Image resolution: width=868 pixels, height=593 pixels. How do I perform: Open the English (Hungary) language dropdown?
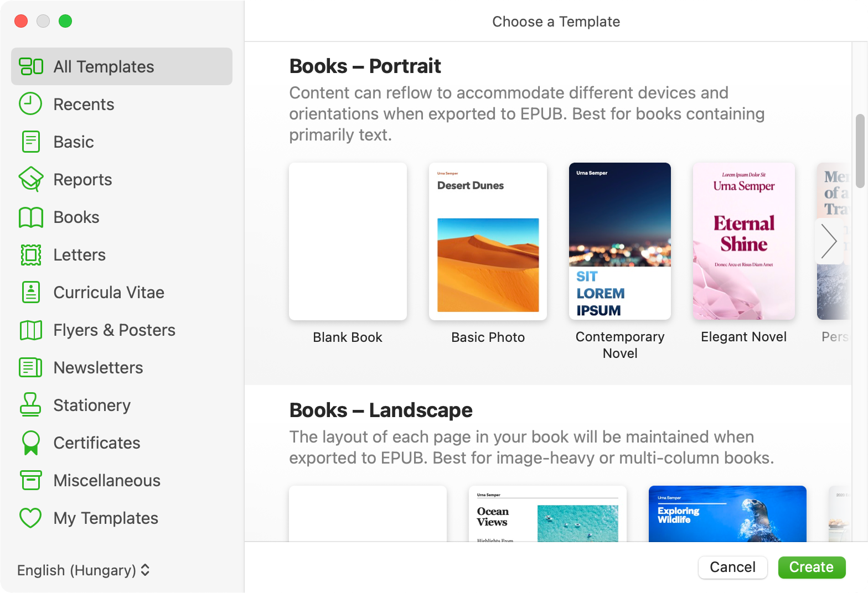(x=84, y=570)
